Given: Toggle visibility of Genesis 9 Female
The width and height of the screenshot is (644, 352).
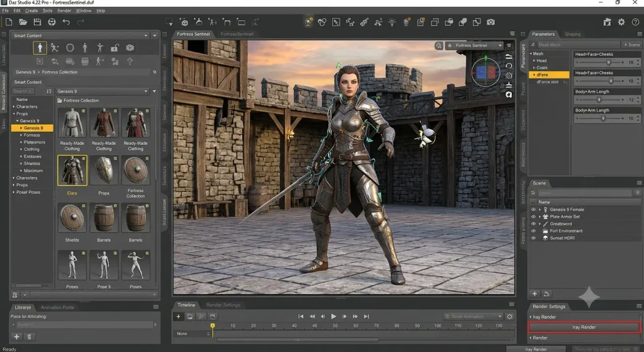Looking at the screenshot, I should click(533, 210).
